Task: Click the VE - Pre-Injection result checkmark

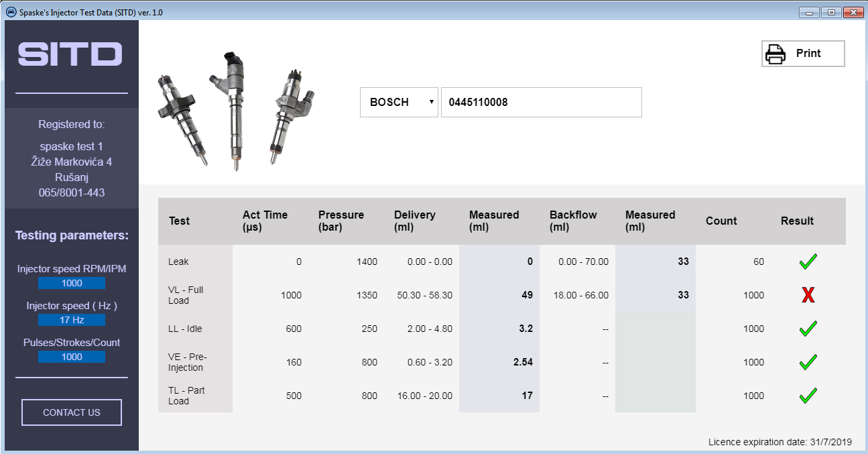Action: pos(808,362)
